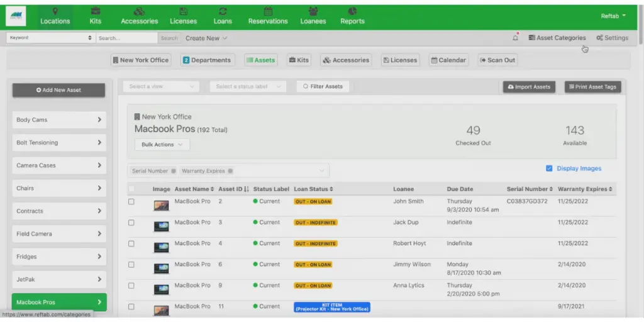This screenshot has width=644, height=322.
Task: Focus the Search text field
Action: tap(127, 38)
